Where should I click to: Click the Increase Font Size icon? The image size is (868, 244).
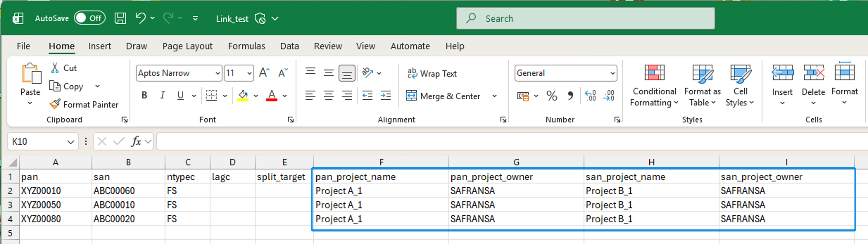(x=264, y=73)
